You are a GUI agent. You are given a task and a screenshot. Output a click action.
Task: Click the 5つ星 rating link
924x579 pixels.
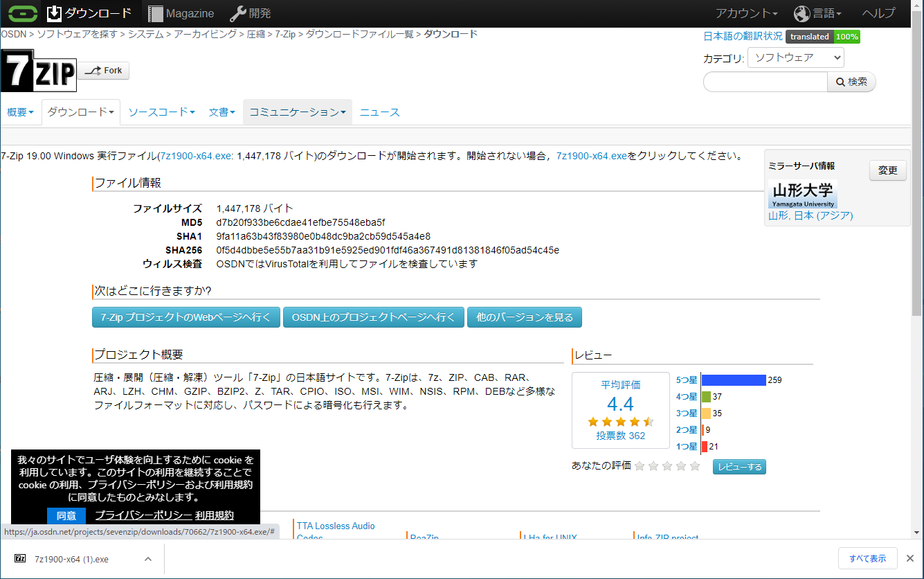click(x=687, y=380)
